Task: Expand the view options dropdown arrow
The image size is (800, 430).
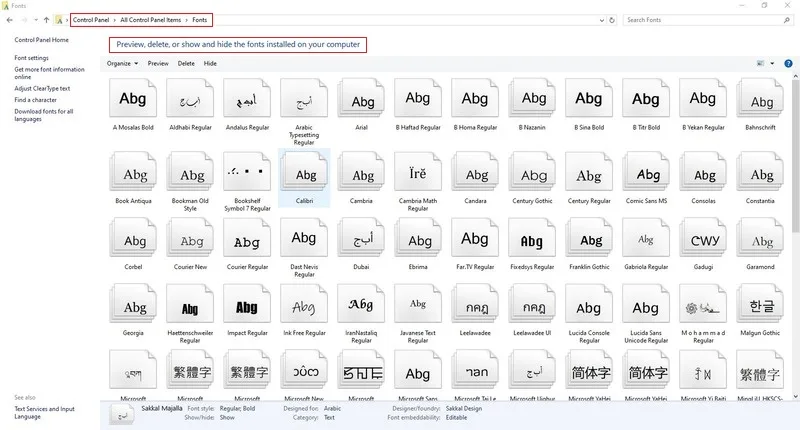Action: (x=772, y=63)
